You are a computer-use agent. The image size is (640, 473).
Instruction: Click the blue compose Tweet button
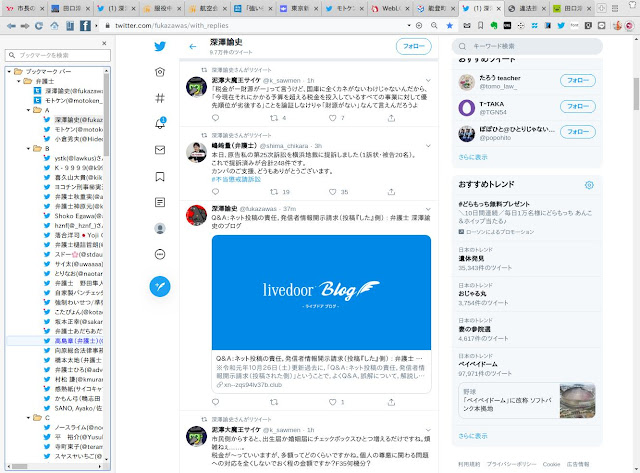pyautogui.click(x=160, y=286)
